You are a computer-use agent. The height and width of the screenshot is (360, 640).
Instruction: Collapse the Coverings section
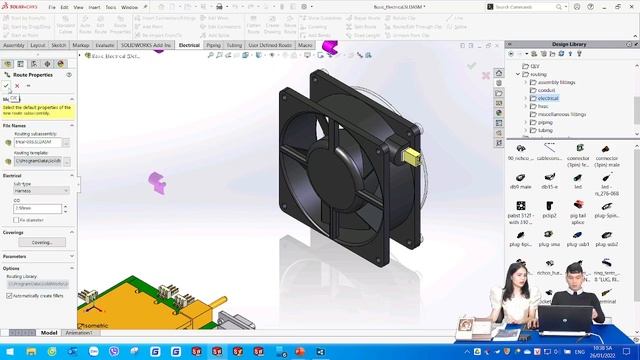click(72, 232)
